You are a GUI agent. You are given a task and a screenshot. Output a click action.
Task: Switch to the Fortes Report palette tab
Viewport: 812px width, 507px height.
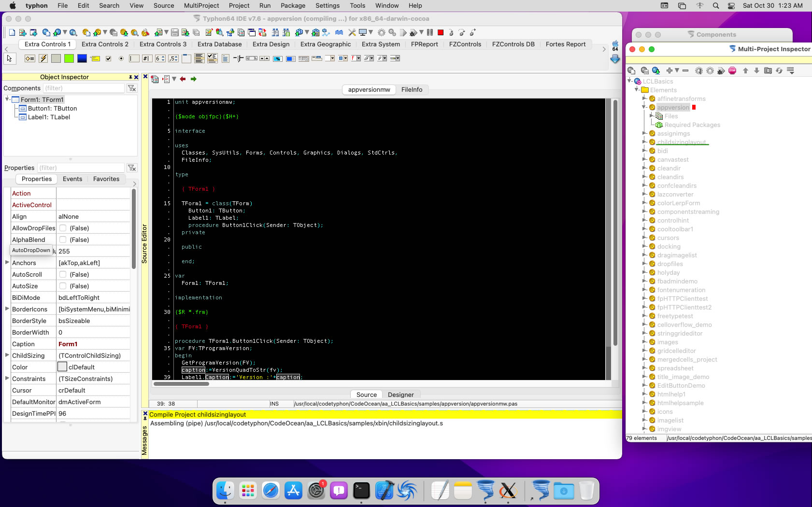point(565,44)
